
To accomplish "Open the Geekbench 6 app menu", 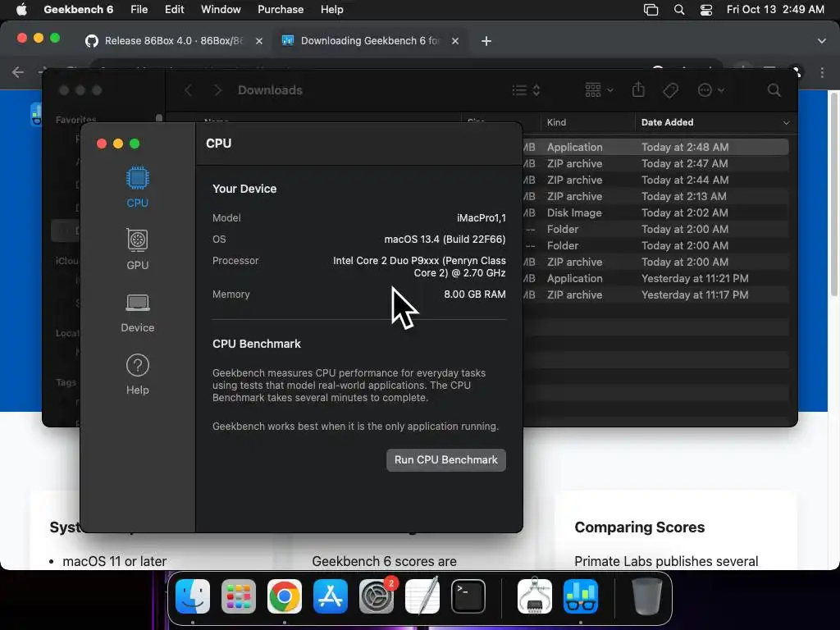I will pos(78,10).
